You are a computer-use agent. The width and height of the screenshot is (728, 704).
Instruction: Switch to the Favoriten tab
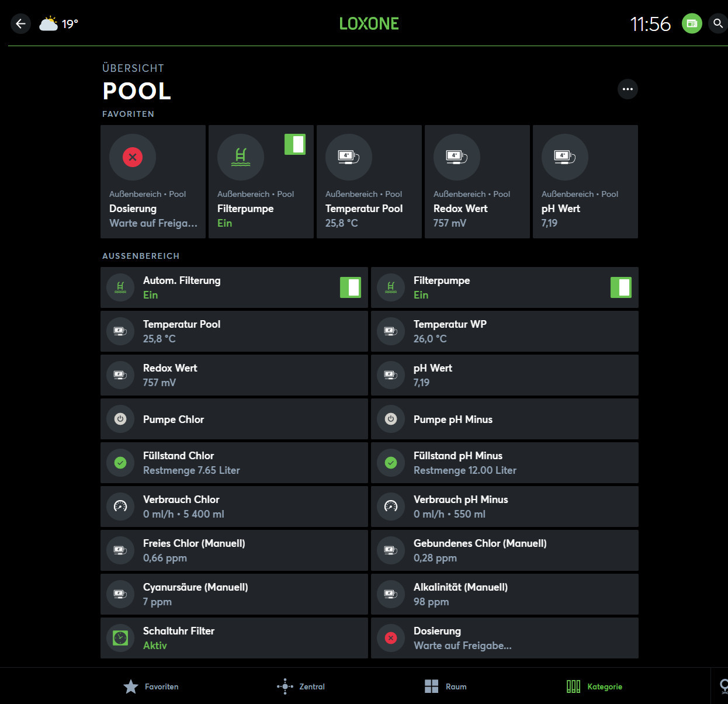pos(151,686)
